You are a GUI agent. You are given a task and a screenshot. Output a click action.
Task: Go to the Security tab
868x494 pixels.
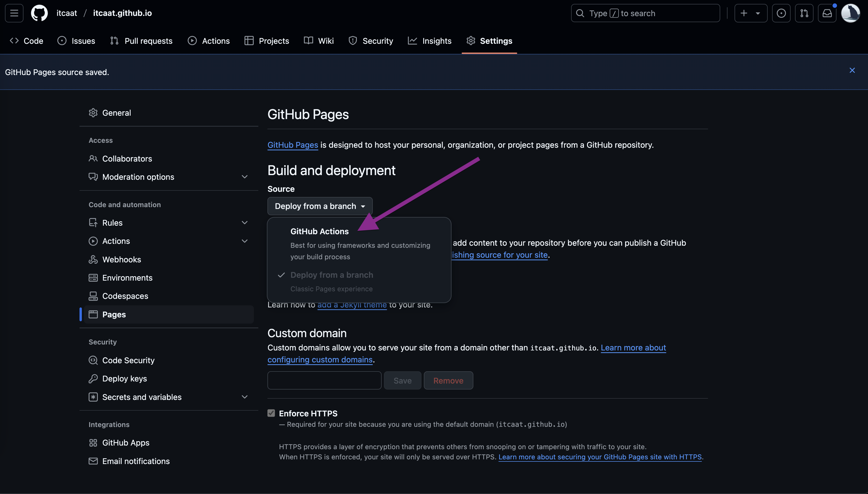coord(371,41)
